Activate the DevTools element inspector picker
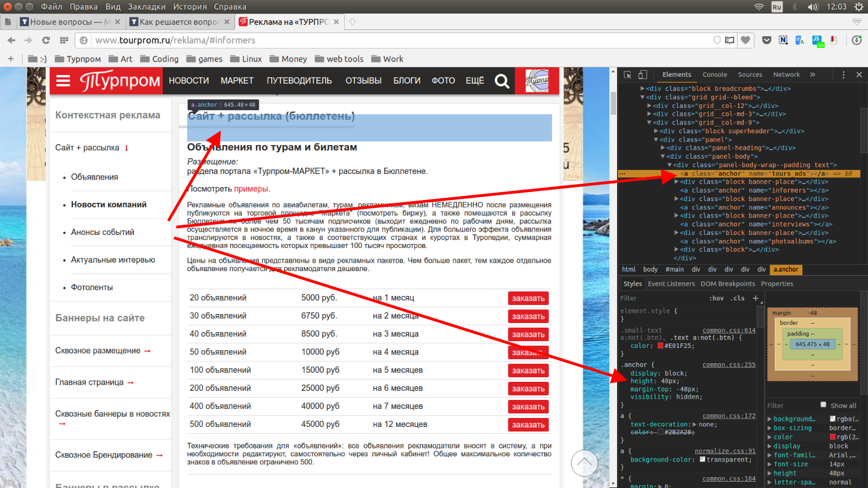Screen dimensions: 868x488 pos(627,75)
